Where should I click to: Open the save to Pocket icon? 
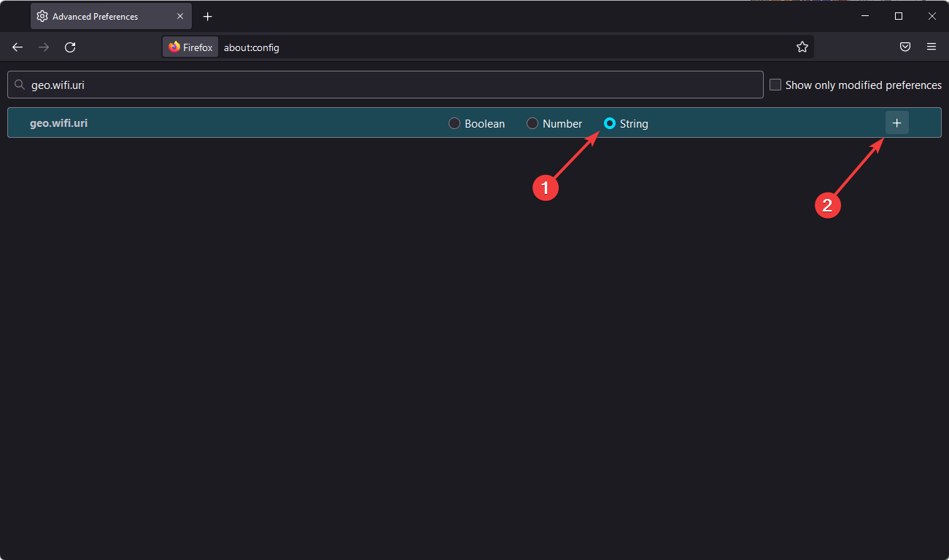click(905, 47)
